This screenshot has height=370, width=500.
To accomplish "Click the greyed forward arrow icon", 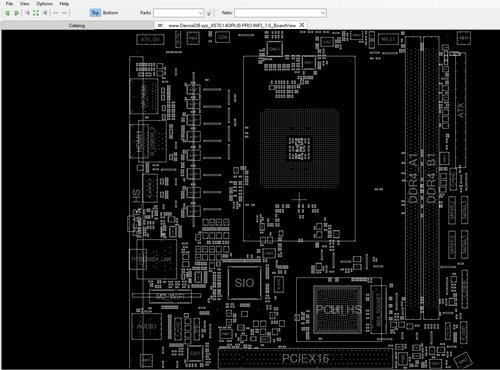I will 64,13.
